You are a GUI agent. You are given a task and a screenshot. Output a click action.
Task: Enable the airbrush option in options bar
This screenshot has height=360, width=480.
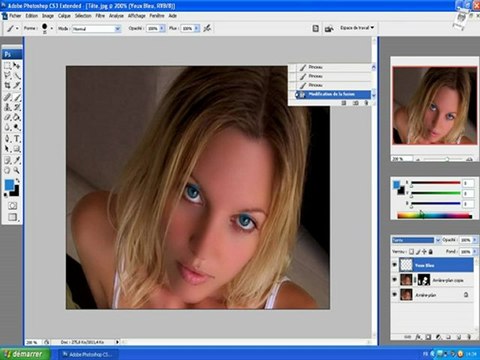207,28
